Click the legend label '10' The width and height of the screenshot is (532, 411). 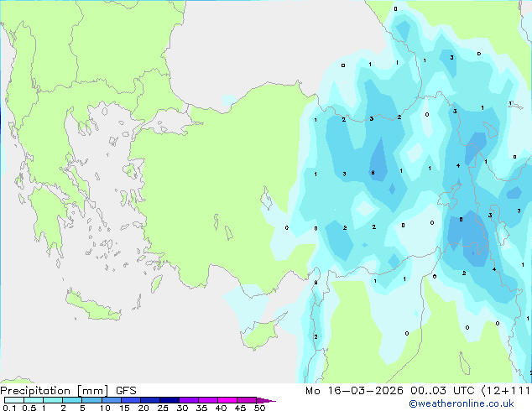click(105, 408)
